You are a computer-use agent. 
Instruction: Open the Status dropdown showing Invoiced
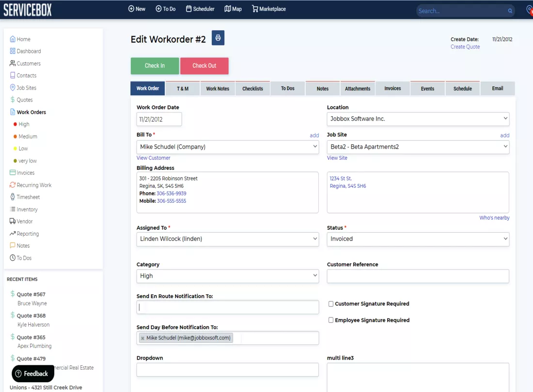tap(418, 239)
